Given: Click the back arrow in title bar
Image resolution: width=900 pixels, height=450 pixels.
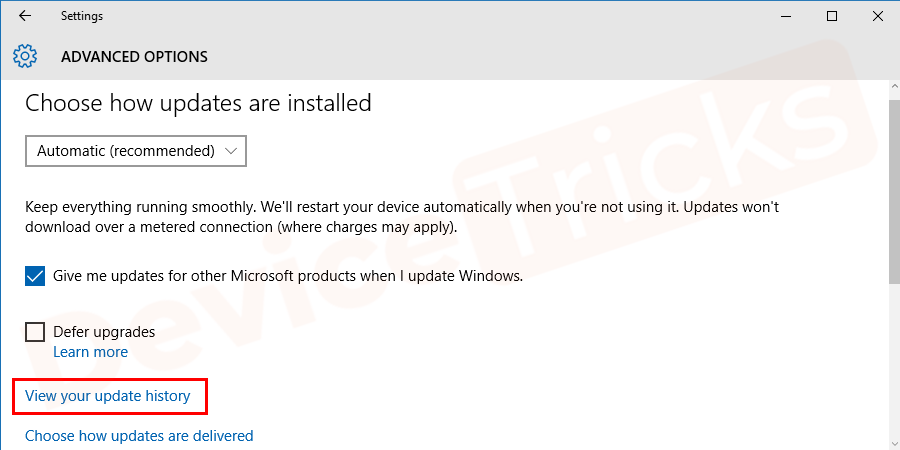Looking at the screenshot, I should [x=24, y=16].
